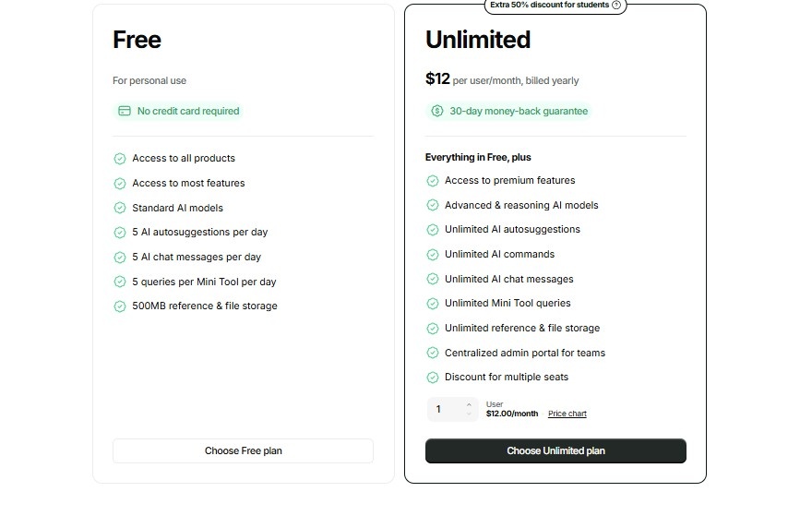Image resolution: width=812 pixels, height=516 pixels.
Task: Decrease user seat count with down arrow
Action: coord(469,414)
